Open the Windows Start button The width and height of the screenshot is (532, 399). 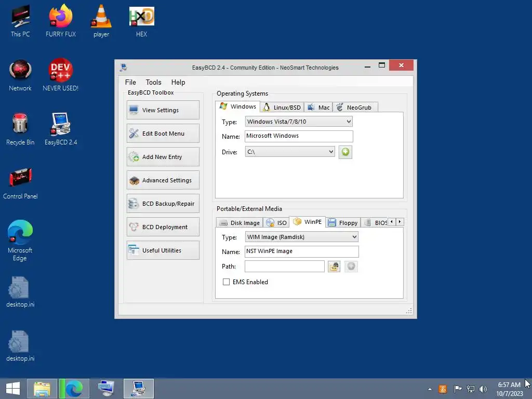coord(13,389)
